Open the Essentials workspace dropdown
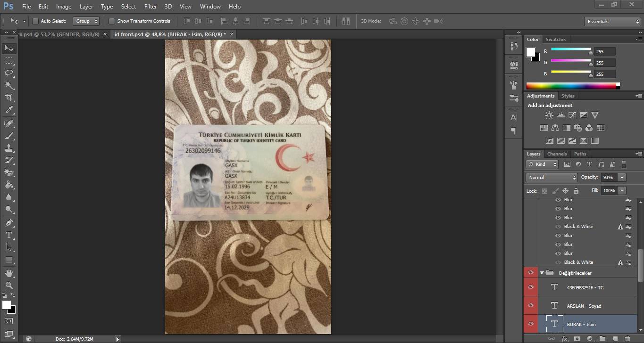Viewport: 644px width, 343px height. pos(612,21)
